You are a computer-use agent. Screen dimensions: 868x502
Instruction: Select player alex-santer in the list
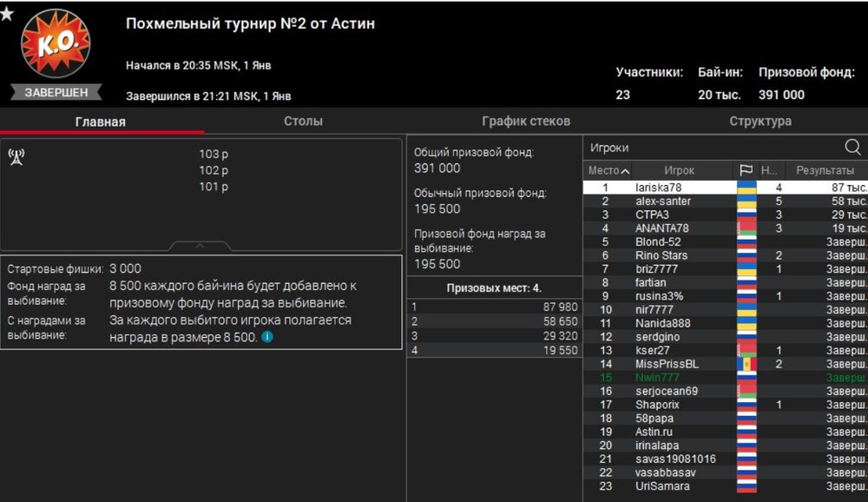coord(663,201)
